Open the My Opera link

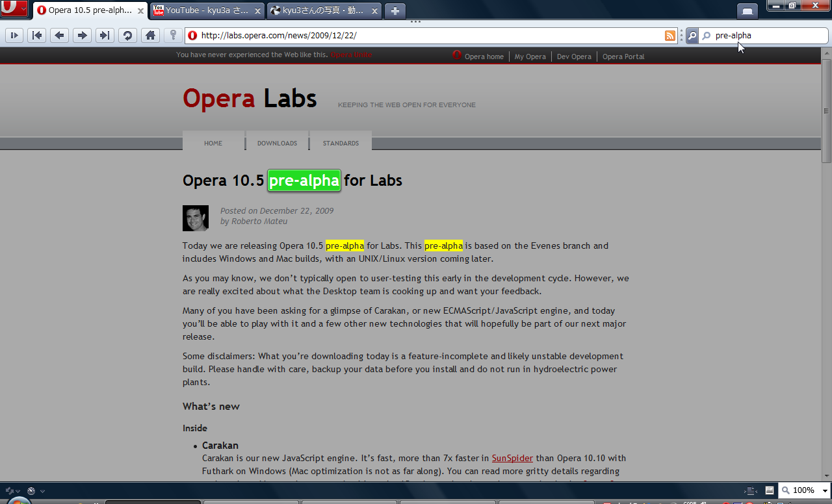coord(530,57)
